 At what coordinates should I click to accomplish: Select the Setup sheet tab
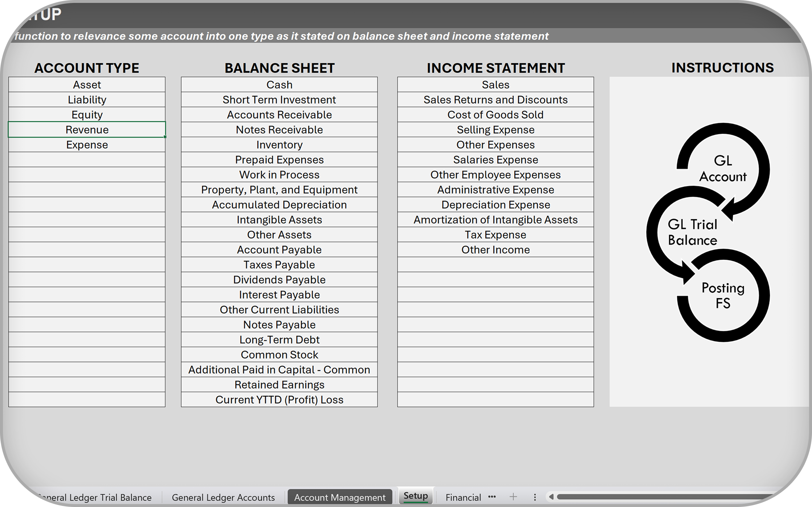(x=415, y=496)
